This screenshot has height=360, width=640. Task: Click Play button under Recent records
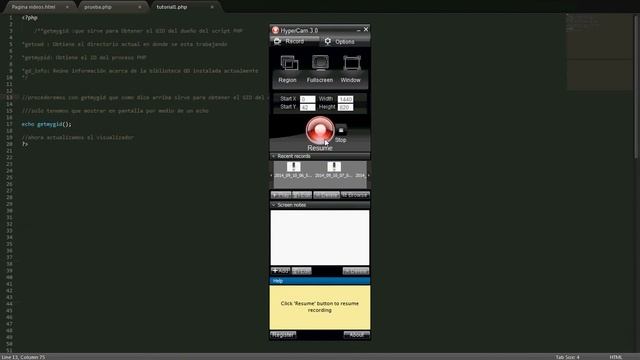click(x=281, y=195)
